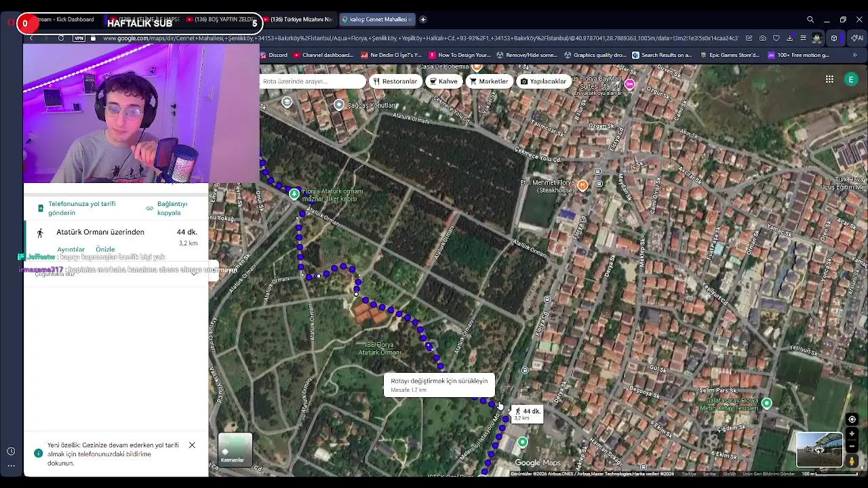Expand the bookmarks bar overflow chevron
The image size is (868, 488).
(x=854, y=55)
